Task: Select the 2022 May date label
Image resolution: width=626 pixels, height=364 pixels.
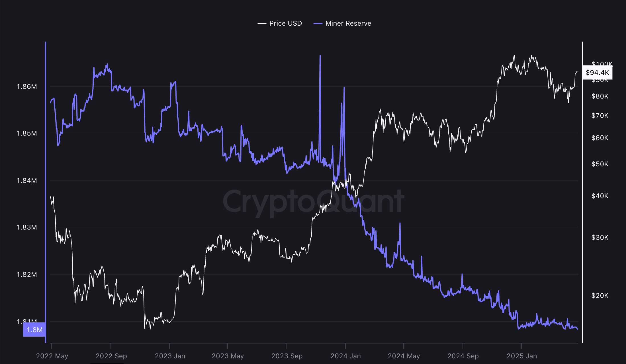Action: (x=52, y=356)
